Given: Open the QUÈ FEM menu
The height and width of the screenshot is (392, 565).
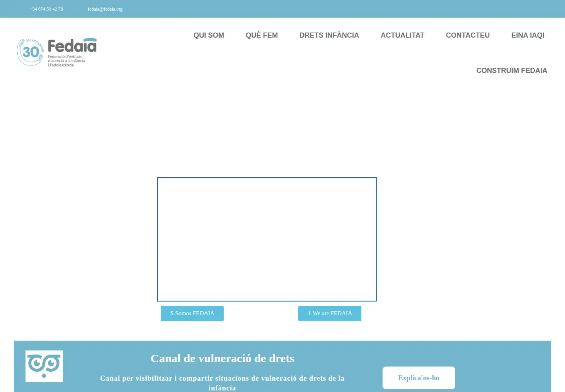Looking at the screenshot, I should tap(262, 35).
